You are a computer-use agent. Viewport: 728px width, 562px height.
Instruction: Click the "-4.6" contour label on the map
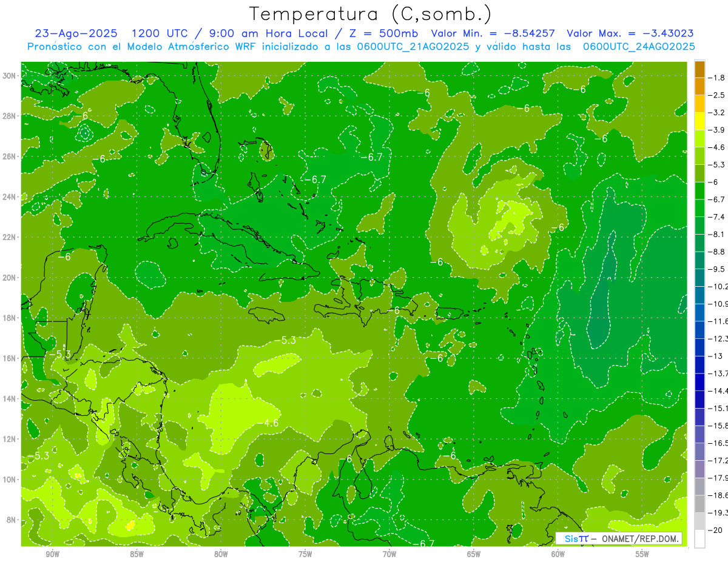click(x=268, y=423)
